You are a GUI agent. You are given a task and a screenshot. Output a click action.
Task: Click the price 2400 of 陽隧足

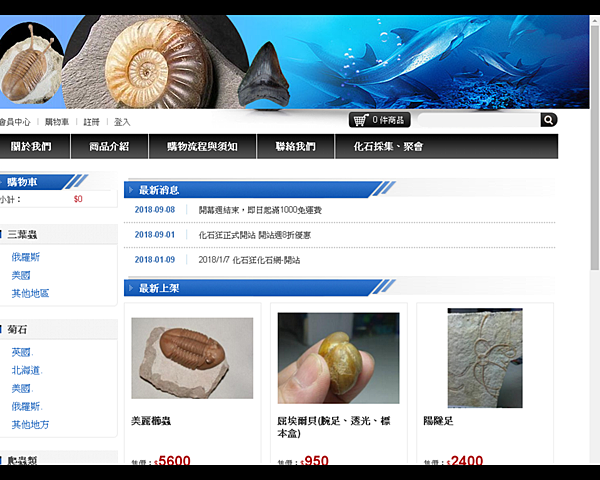[466, 460]
